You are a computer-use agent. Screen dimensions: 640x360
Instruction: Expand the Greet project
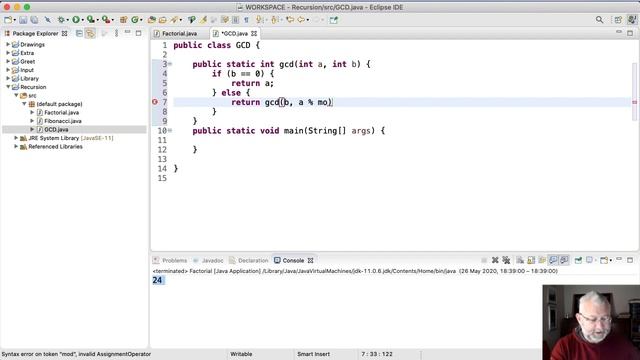tap(8, 62)
